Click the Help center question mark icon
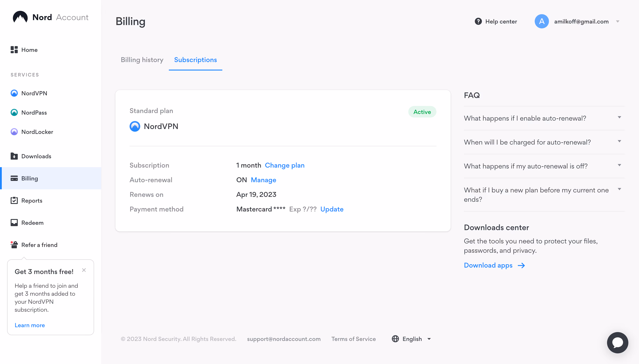Viewport: 639px width, 364px height. click(x=478, y=22)
